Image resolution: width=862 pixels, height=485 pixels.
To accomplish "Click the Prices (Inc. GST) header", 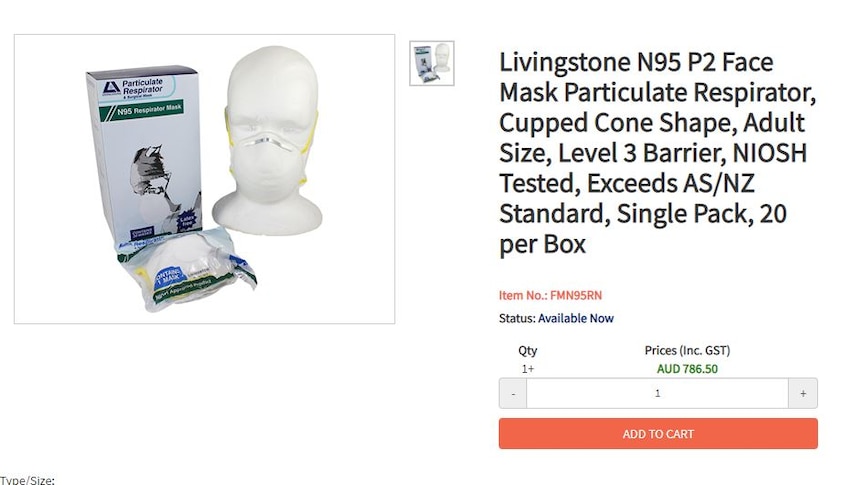I will [x=687, y=351].
